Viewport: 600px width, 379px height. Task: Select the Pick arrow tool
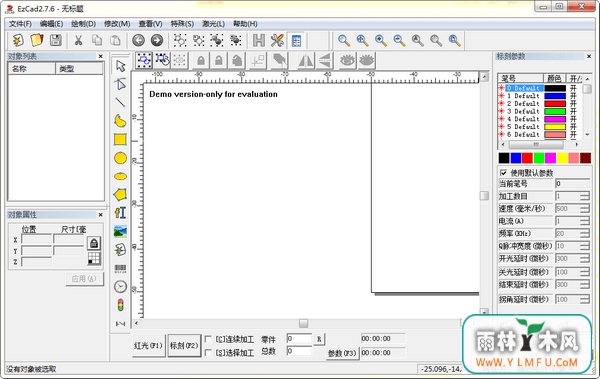coord(120,66)
